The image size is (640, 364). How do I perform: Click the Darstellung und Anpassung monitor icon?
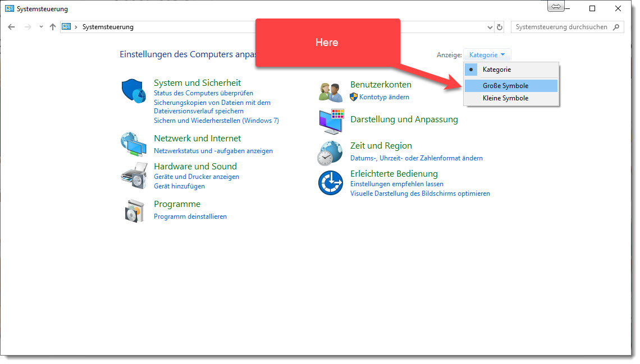click(331, 121)
